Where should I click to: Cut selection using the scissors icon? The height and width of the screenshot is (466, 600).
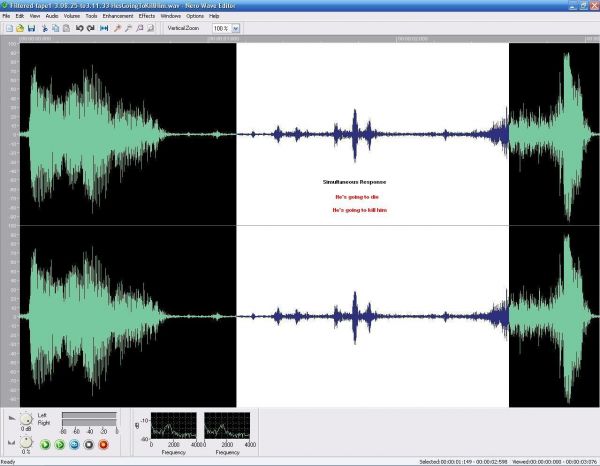45,28
